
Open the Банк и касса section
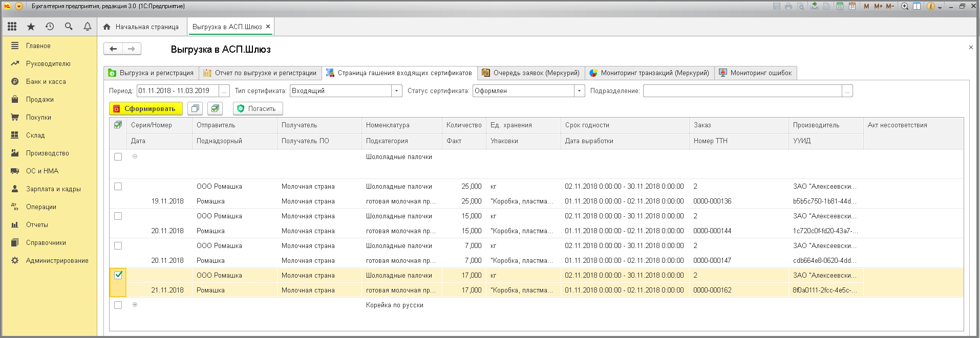(x=49, y=81)
